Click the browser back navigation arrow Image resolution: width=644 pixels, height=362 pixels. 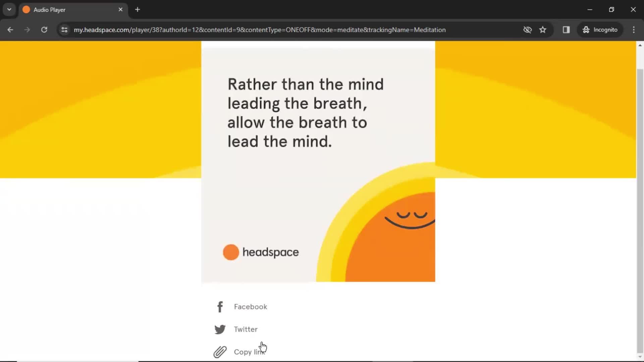click(10, 29)
